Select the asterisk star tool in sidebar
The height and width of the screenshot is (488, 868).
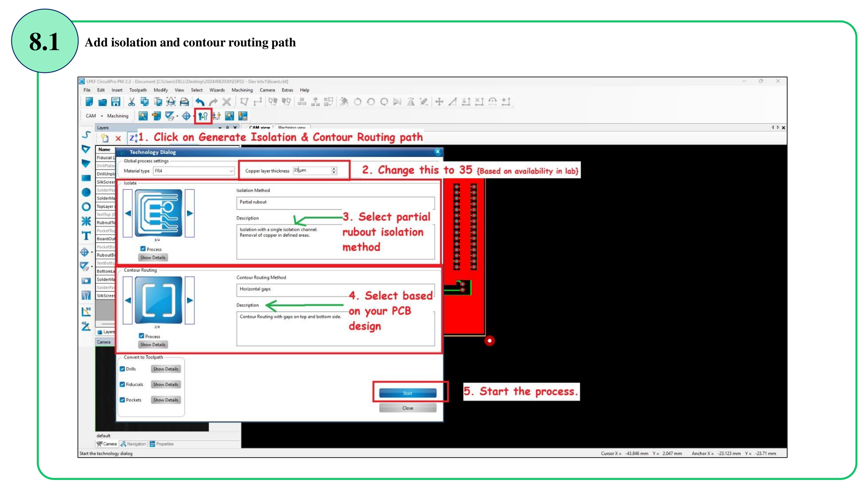pos(86,221)
